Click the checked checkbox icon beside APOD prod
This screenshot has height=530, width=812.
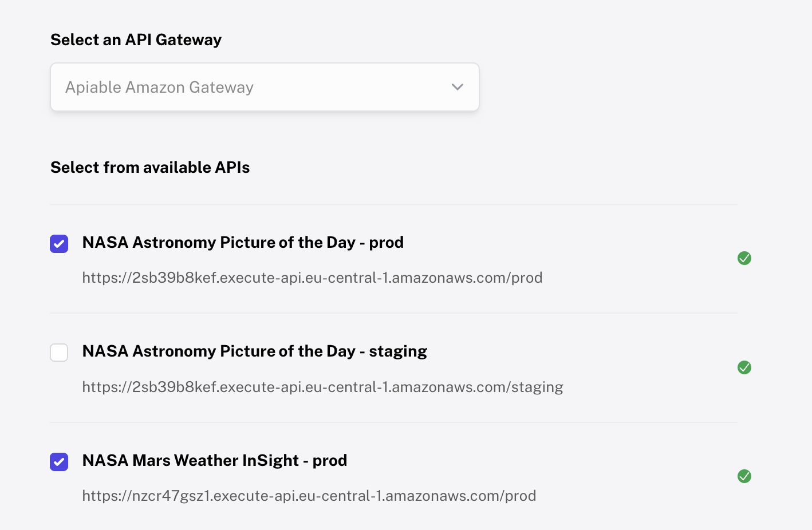[x=59, y=244]
